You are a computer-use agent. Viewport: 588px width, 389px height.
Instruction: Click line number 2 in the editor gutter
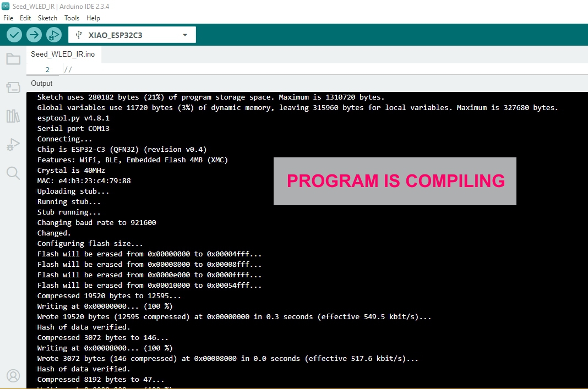pos(47,69)
